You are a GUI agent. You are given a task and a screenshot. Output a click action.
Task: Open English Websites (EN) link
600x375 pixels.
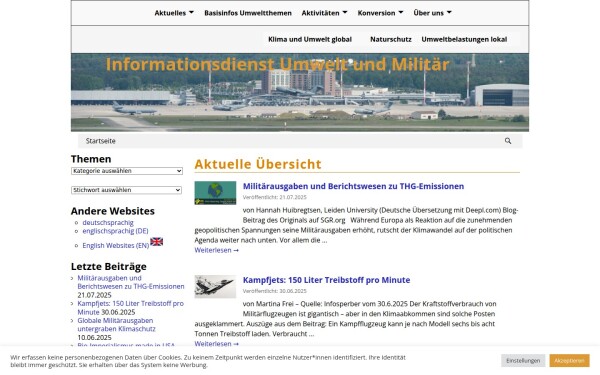point(116,245)
